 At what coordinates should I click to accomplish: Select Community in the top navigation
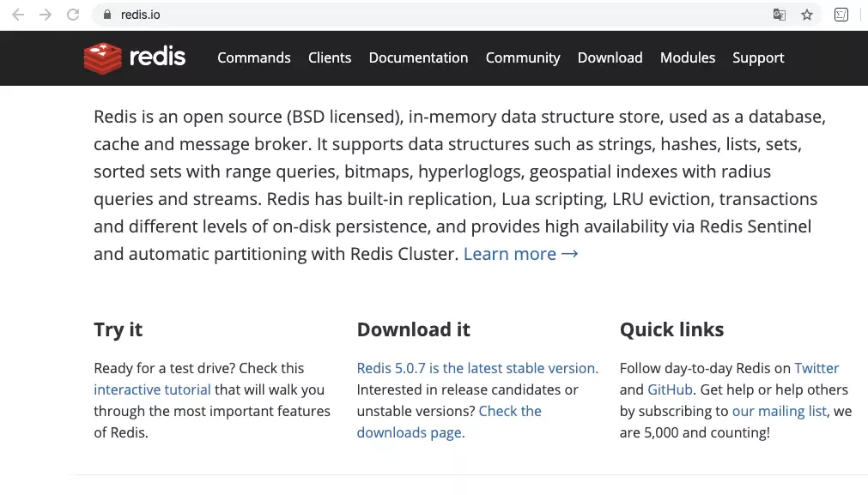(522, 57)
